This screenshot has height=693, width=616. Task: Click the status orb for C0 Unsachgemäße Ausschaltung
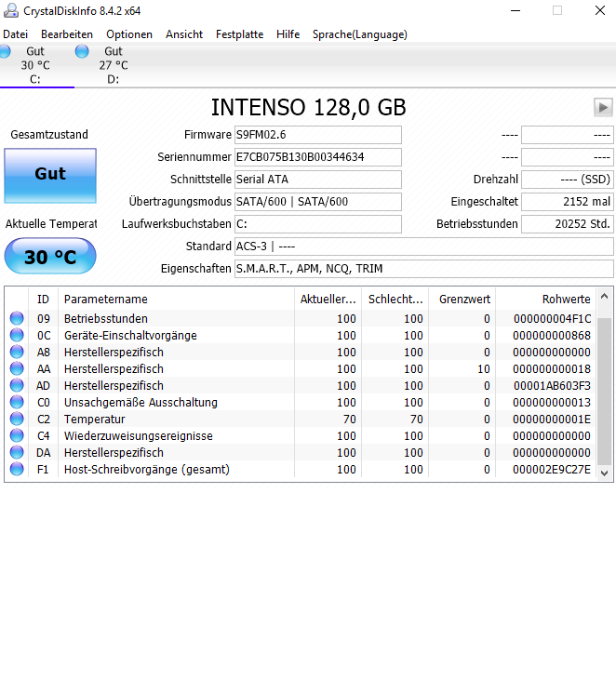pos(17,402)
